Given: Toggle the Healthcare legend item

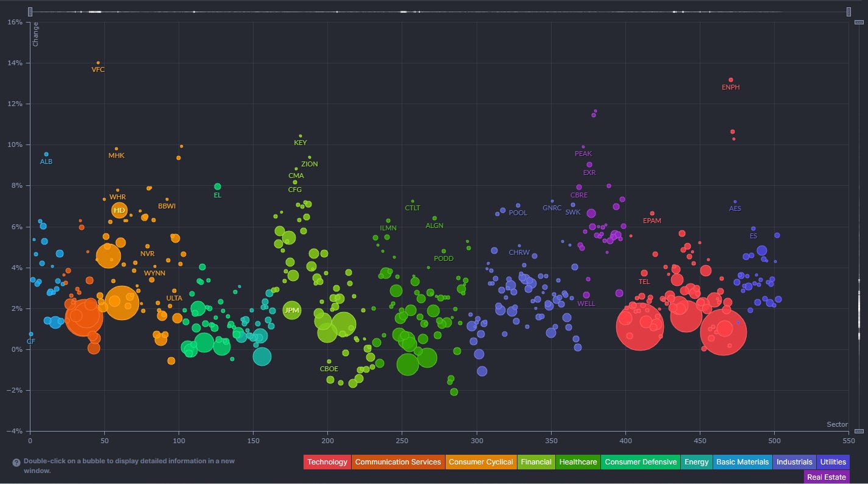Looking at the screenshot, I should 578,462.
